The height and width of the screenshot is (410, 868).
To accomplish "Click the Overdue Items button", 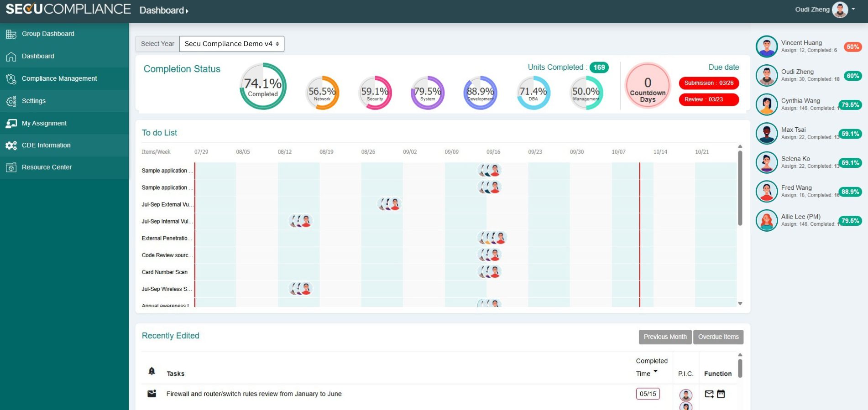I will (718, 337).
